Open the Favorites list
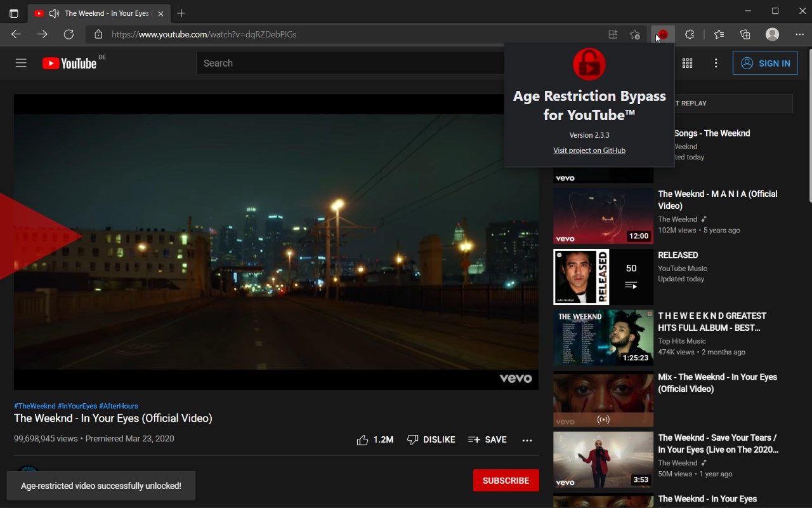Viewport: 812px width, 508px height. click(719, 34)
